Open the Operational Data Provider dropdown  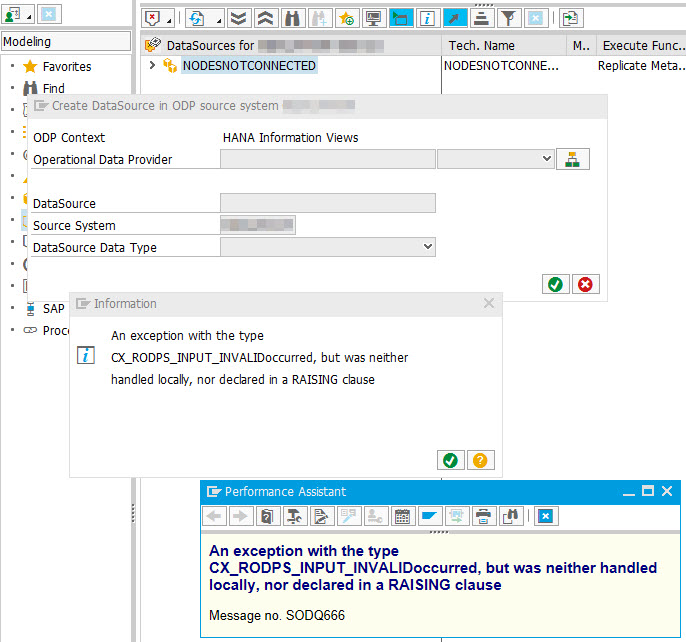(x=546, y=158)
